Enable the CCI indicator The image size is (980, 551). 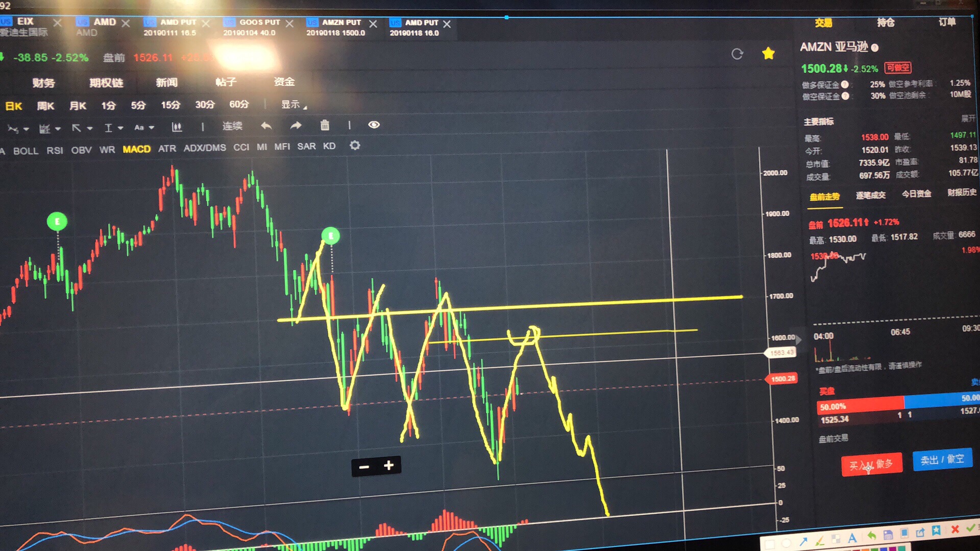click(x=241, y=147)
